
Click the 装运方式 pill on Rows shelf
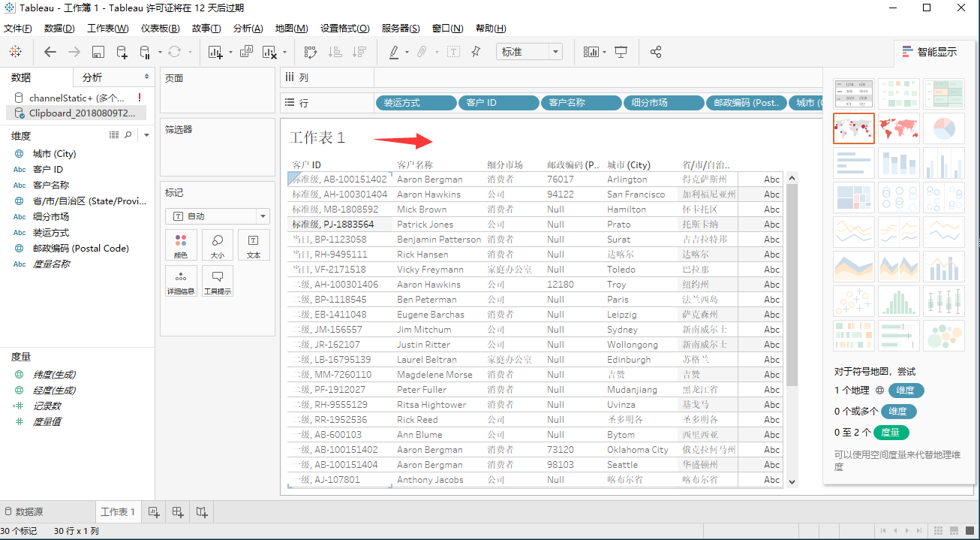(416, 102)
